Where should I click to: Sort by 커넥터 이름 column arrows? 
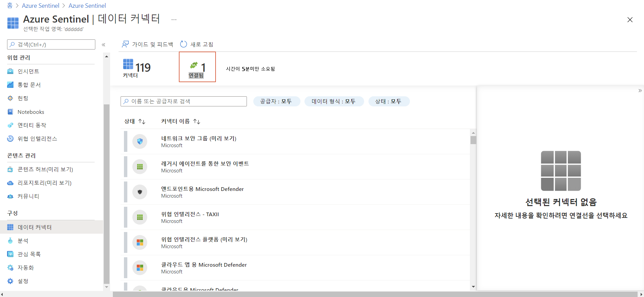pos(197,121)
